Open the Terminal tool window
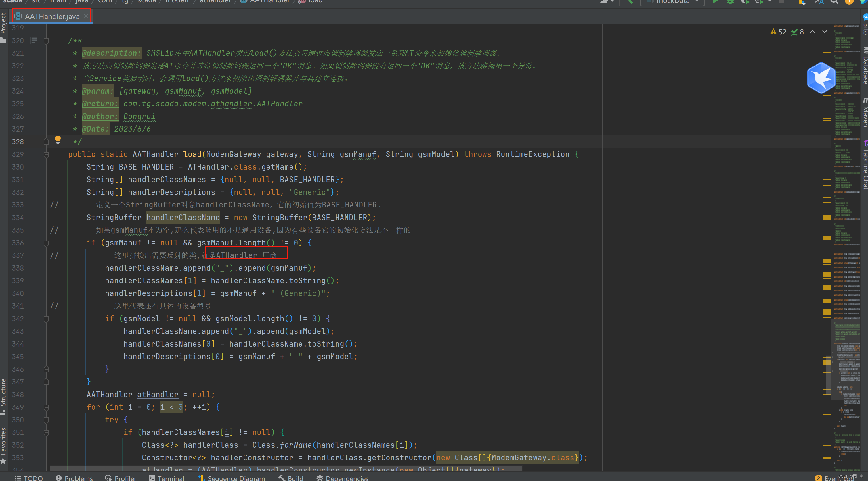The width and height of the screenshot is (868, 481). (167, 478)
